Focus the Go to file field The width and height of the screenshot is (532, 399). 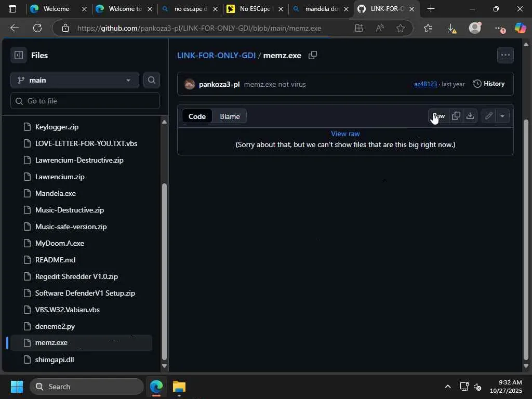pos(85,101)
